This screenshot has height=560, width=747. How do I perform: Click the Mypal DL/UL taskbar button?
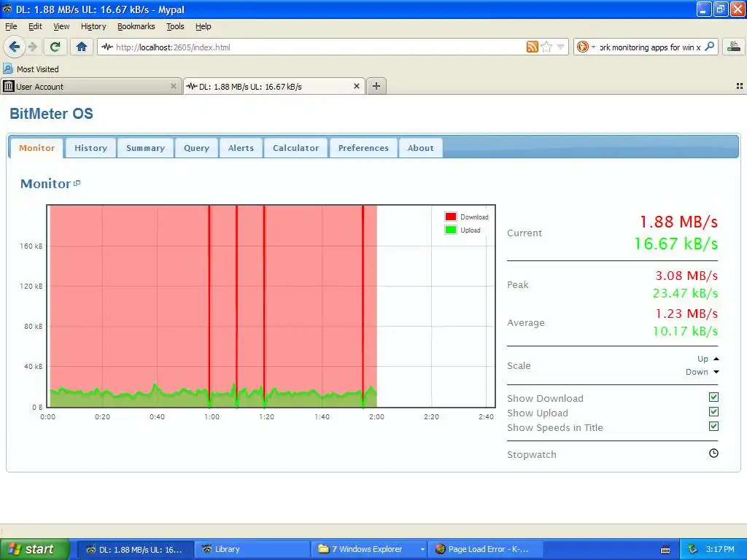coord(136,549)
